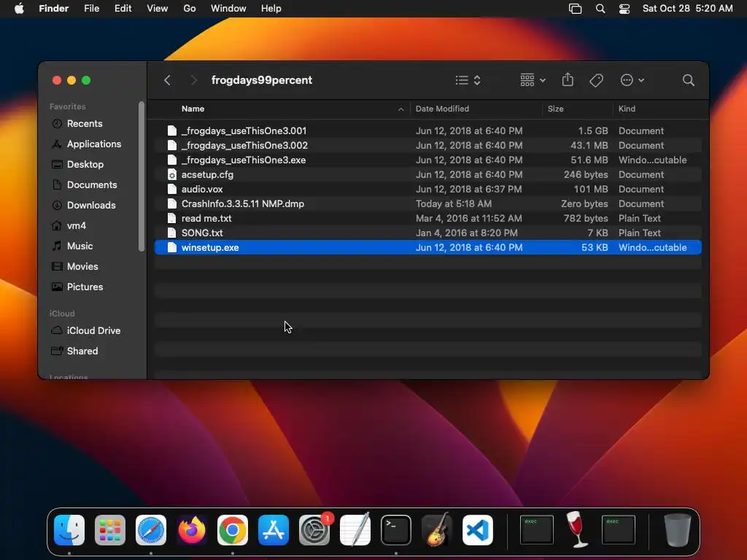Open iCloud Drive in the sidebar
This screenshot has height=560, width=747.
pos(86,330)
